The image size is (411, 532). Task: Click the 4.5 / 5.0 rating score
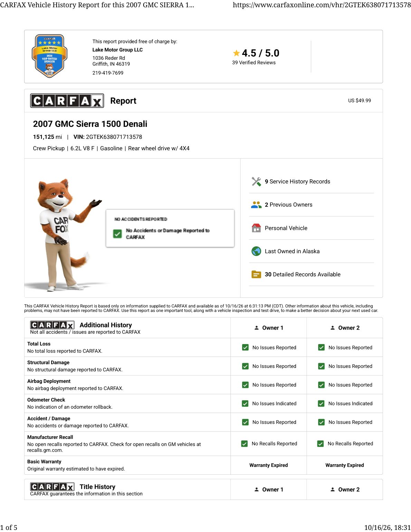(260, 53)
